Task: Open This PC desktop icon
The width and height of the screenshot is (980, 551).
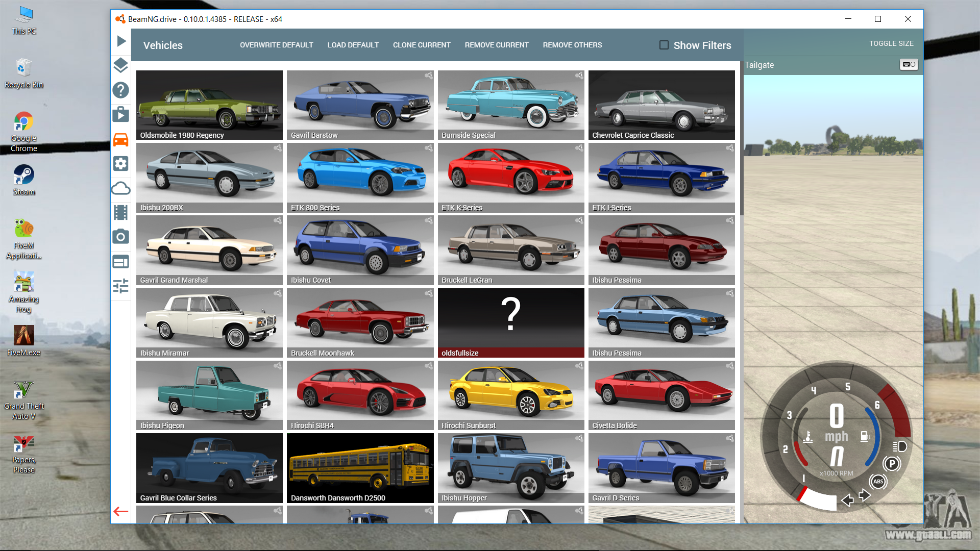Action: click(x=24, y=20)
